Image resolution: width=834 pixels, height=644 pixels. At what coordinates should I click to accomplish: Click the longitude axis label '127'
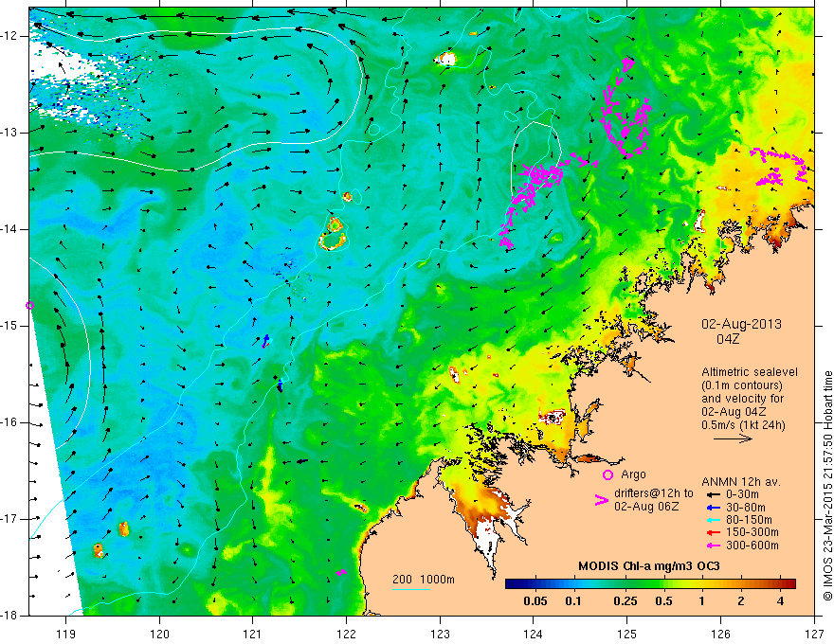pos(814,634)
